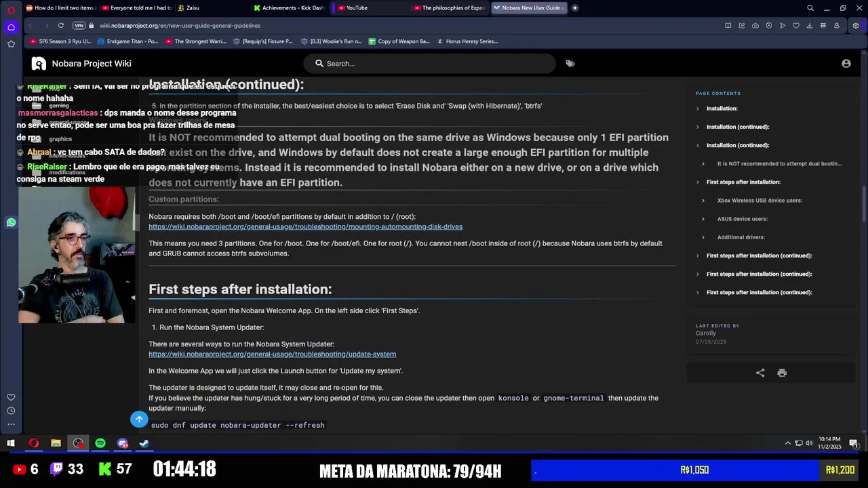Click the edit/pinboard icon in address bar
The image size is (868, 488).
pos(741,26)
